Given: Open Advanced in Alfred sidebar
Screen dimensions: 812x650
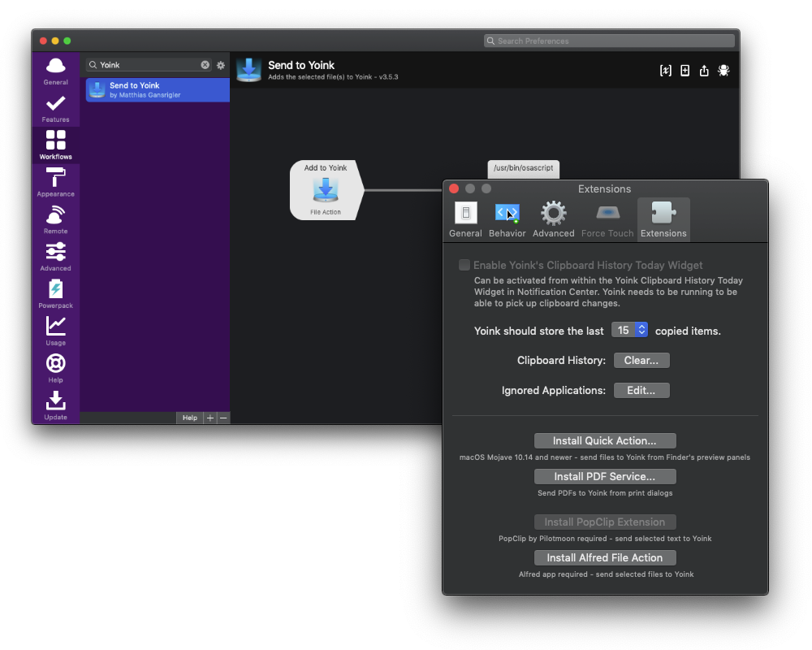Looking at the screenshot, I should (55, 257).
